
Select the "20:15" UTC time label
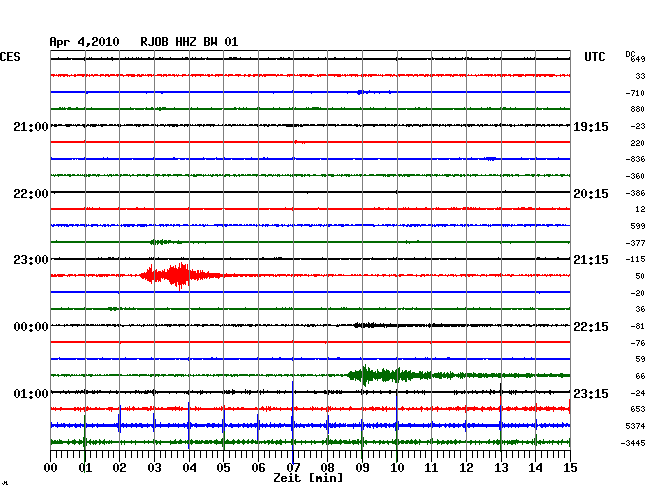click(591, 194)
